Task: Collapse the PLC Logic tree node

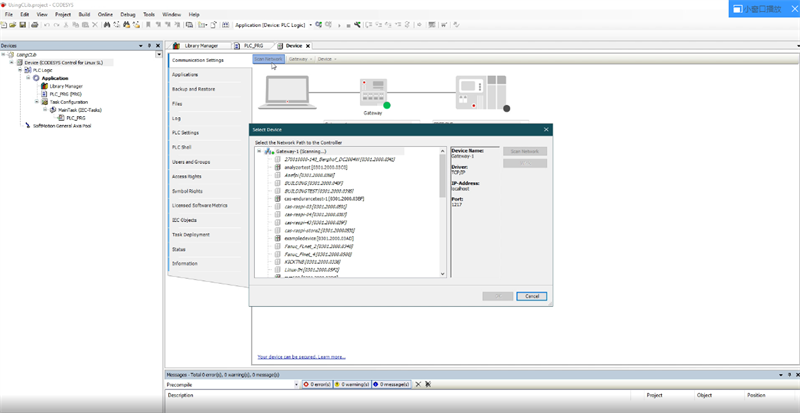Action: point(20,70)
